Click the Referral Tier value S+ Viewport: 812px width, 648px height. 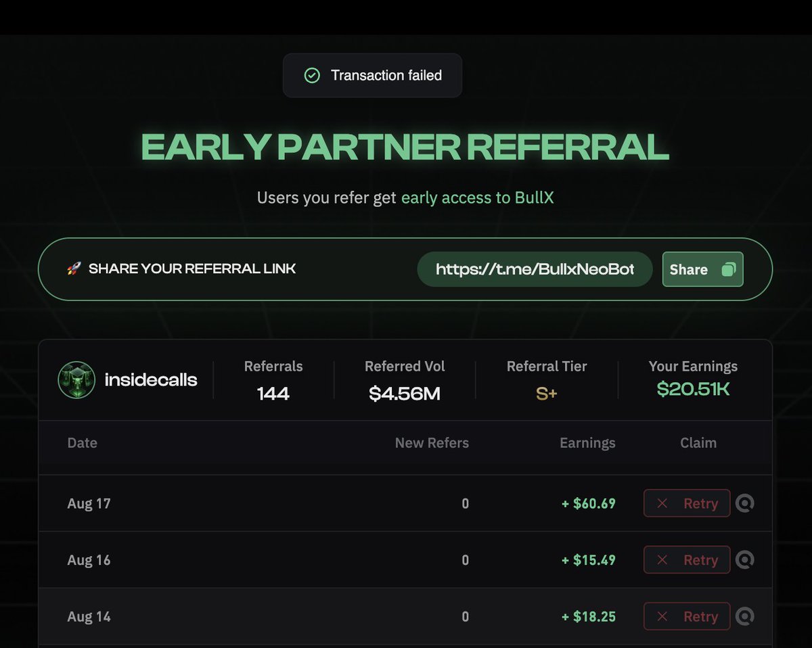547,394
